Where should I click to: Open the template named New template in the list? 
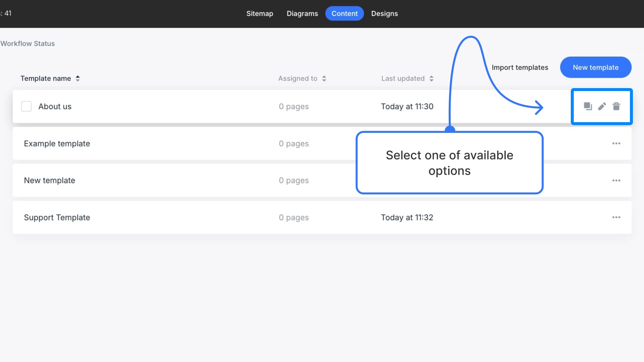tap(50, 181)
